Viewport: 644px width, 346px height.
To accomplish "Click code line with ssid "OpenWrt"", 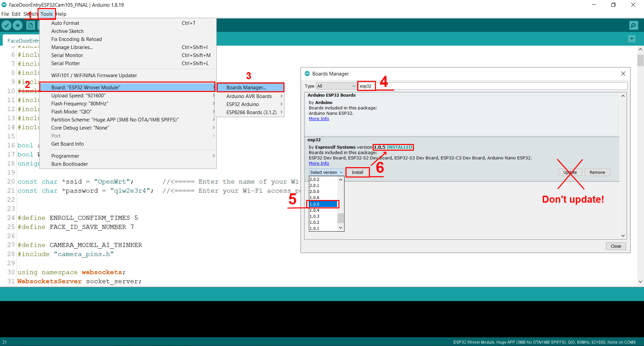I will (75, 182).
